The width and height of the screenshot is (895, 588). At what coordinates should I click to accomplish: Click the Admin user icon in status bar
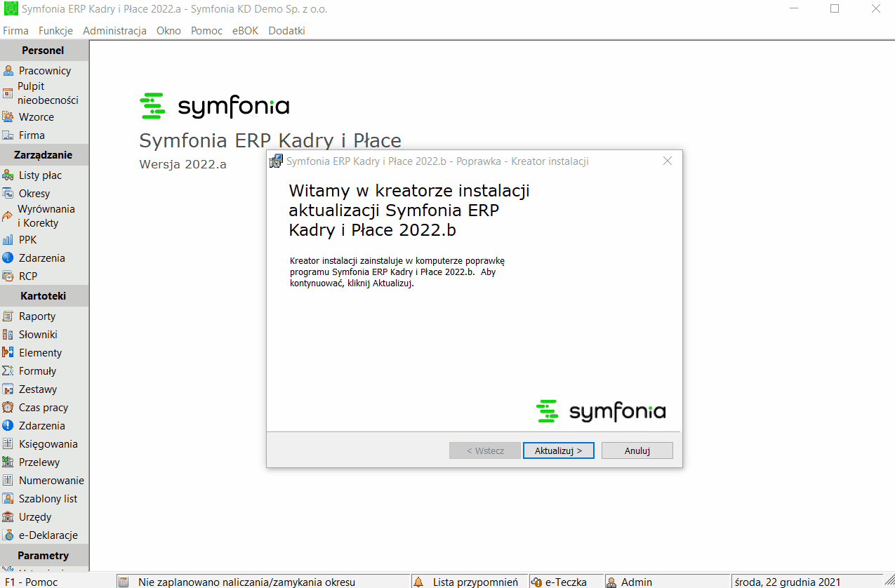[x=611, y=582]
